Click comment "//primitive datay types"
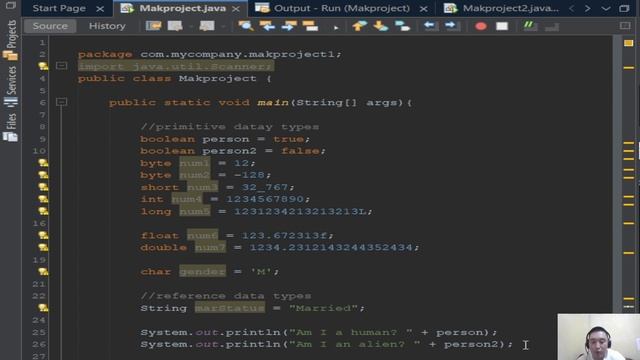Image resolution: width=640 pixels, height=360 pixels. pos(230,127)
